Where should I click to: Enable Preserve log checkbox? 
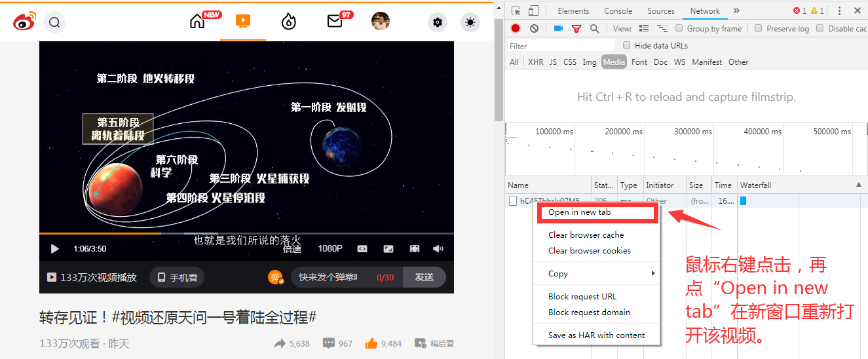pos(759,28)
